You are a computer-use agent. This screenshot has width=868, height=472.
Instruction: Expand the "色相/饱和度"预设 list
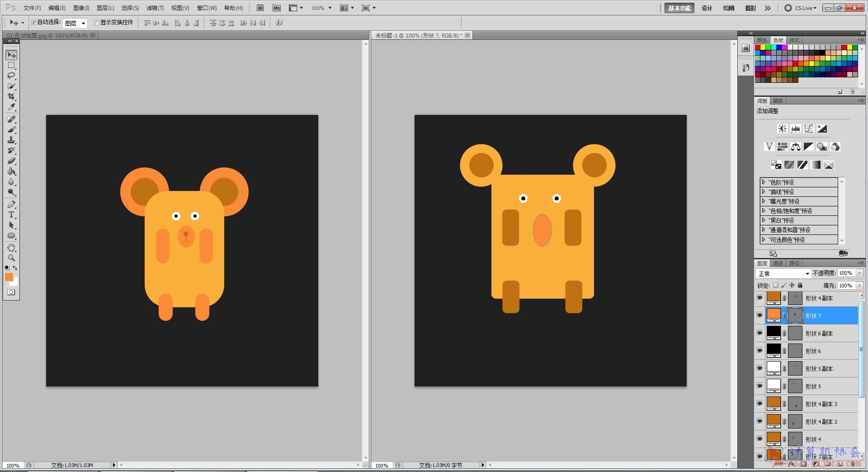click(764, 210)
